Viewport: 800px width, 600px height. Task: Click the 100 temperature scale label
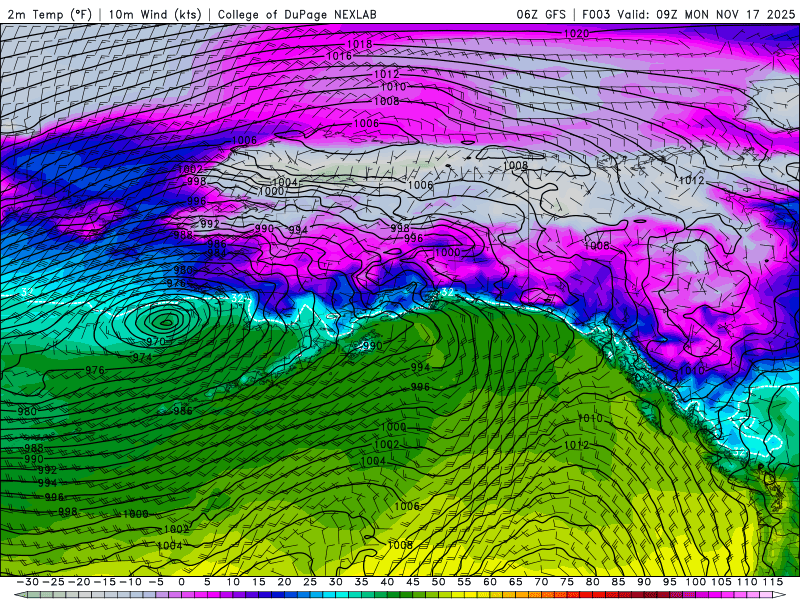(695, 582)
